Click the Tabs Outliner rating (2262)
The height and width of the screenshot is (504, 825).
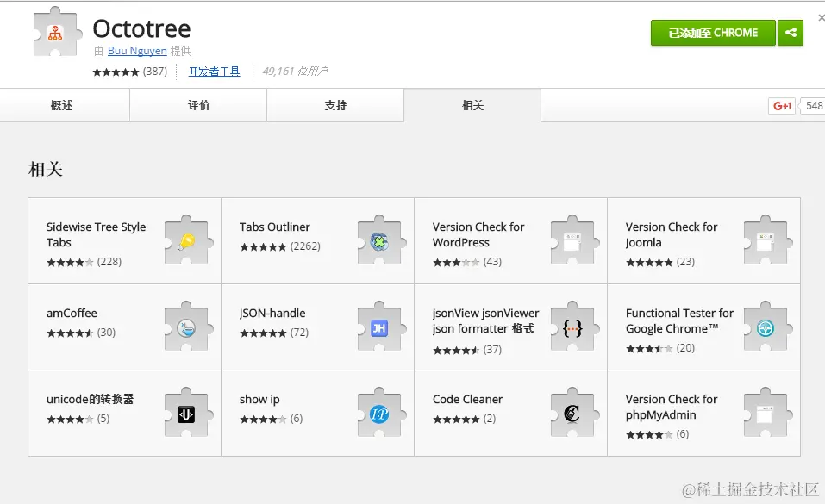point(280,246)
